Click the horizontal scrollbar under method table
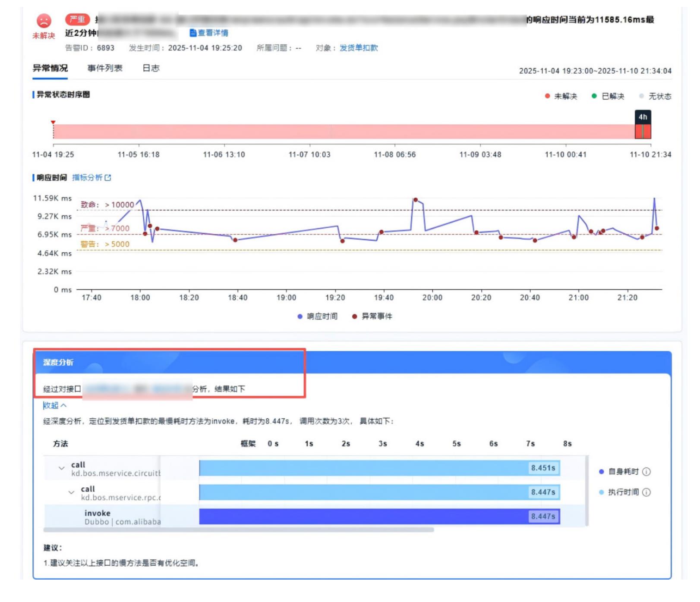The width and height of the screenshot is (700, 602). [239, 530]
